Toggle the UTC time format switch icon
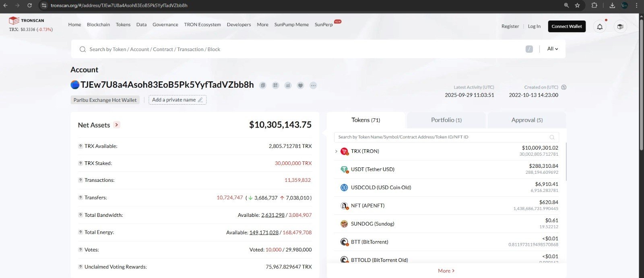Viewport: 644px width, 278px height. click(x=564, y=87)
